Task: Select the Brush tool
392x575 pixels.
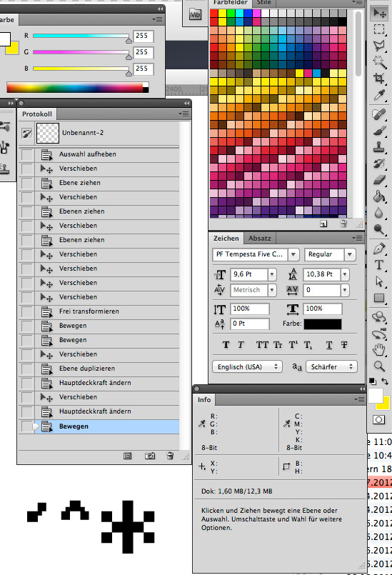Action: coord(379,131)
